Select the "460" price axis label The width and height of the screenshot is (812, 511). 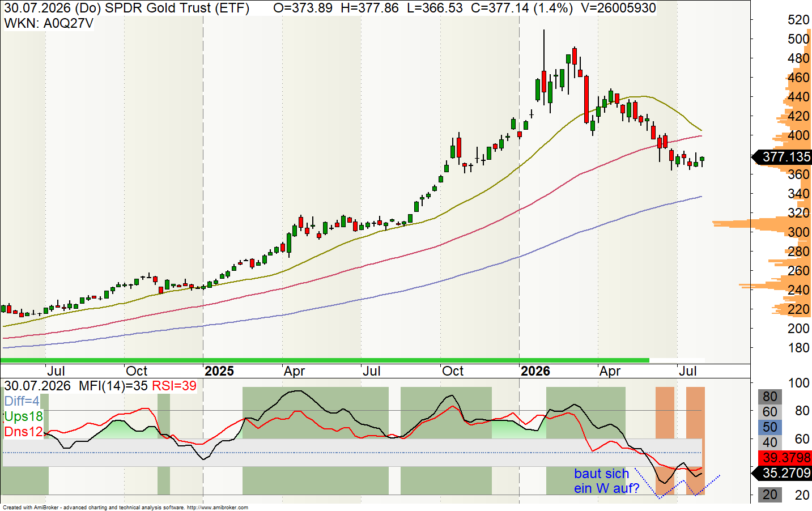point(798,78)
